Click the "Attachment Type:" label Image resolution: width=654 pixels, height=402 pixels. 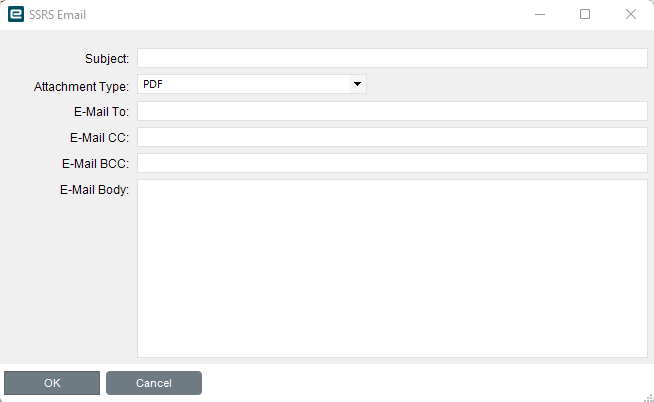(82, 87)
